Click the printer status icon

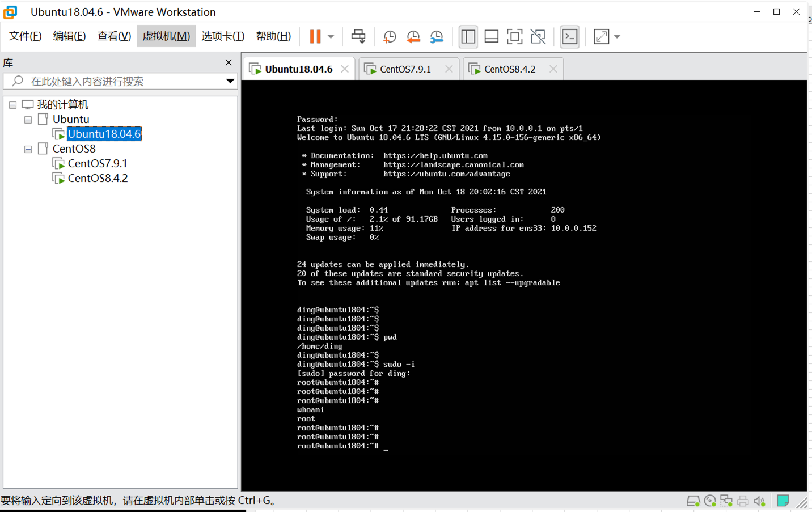[743, 501]
